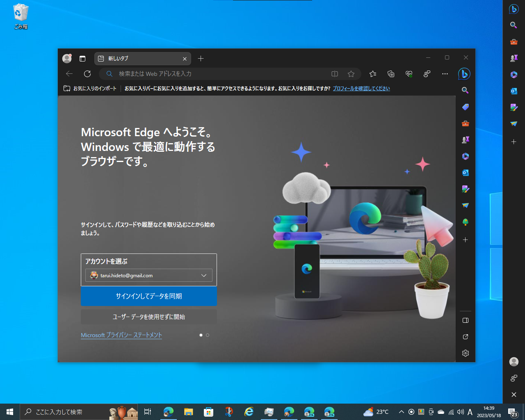The width and height of the screenshot is (525, 420).
Task: Open the Settings and more ellipsis menu
Action: click(x=445, y=74)
